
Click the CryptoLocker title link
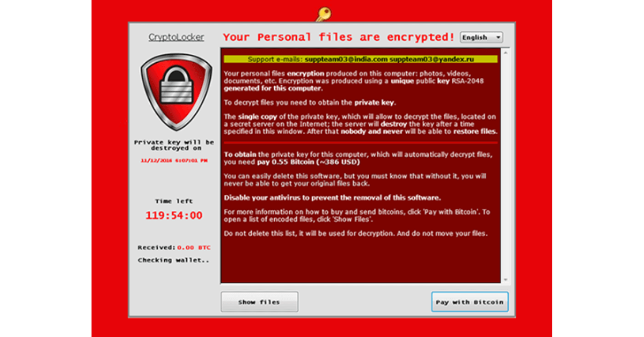coord(176,38)
